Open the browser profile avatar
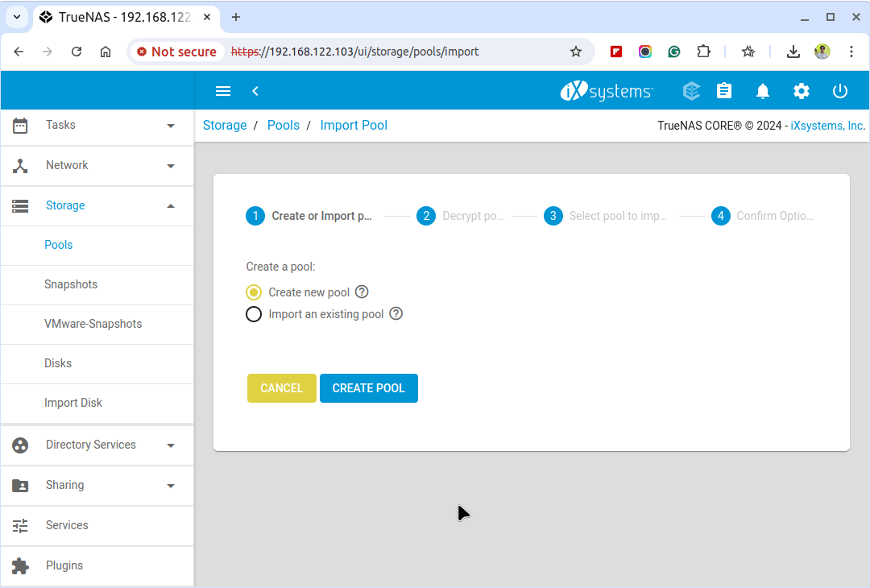This screenshot has height=588, width=870. pyautogui.click(x=822, y=52)
